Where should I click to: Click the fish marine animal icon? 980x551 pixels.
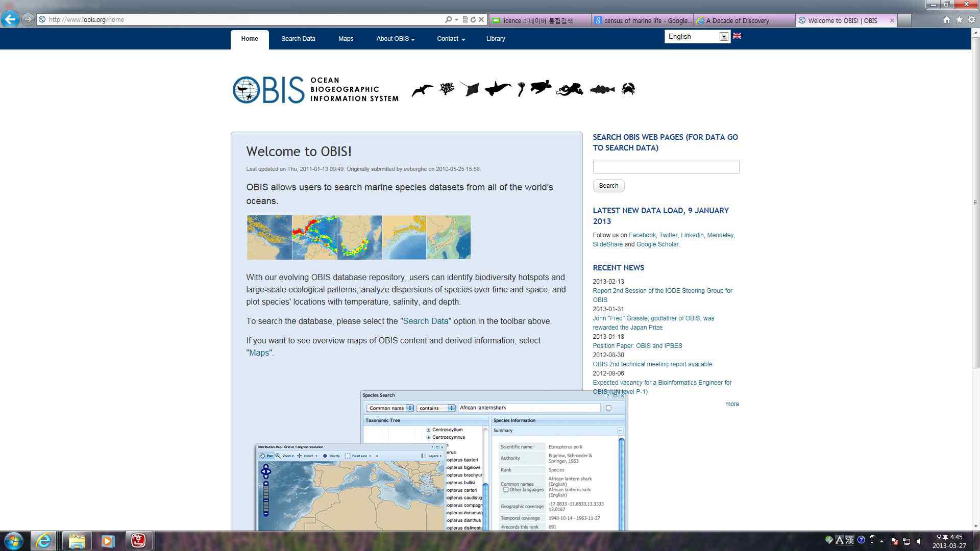coord(600,89)
